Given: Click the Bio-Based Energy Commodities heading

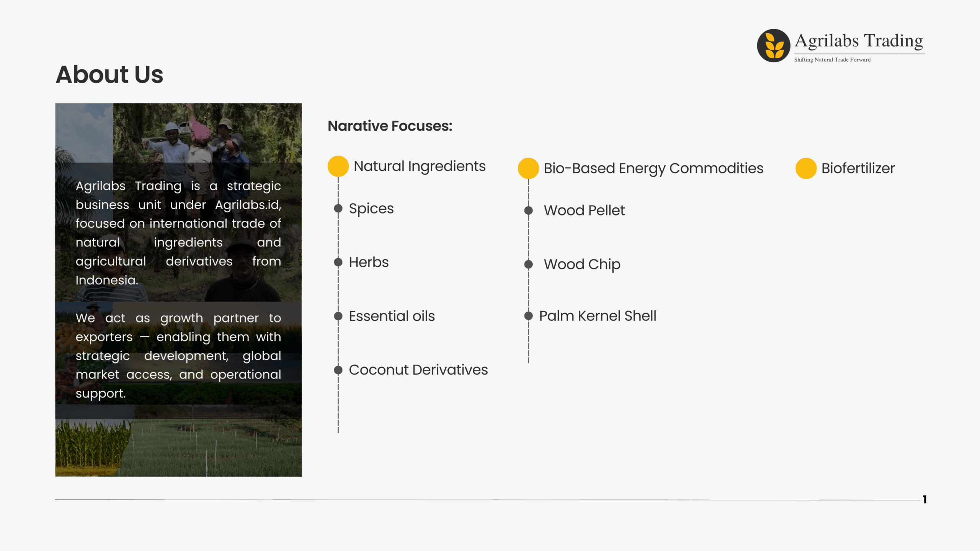Looking at the screenshot, I should click(653, 169).
